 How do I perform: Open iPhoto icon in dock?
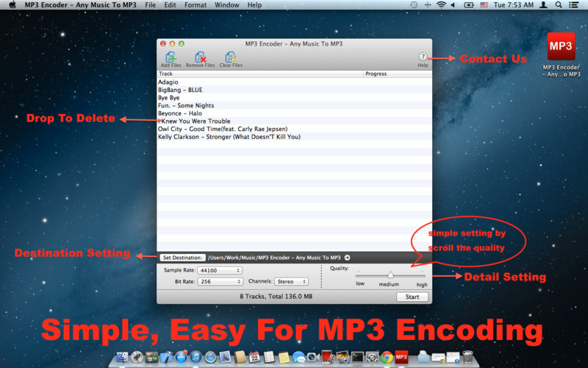pyautogui.click(x=343, y=357)
